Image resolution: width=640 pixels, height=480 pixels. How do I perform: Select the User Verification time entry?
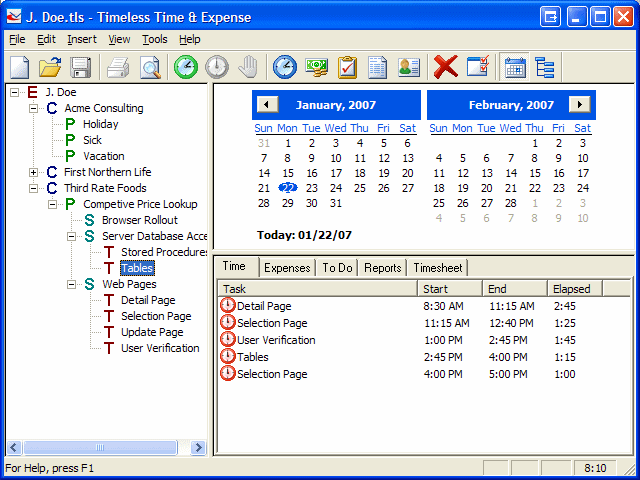276,340
